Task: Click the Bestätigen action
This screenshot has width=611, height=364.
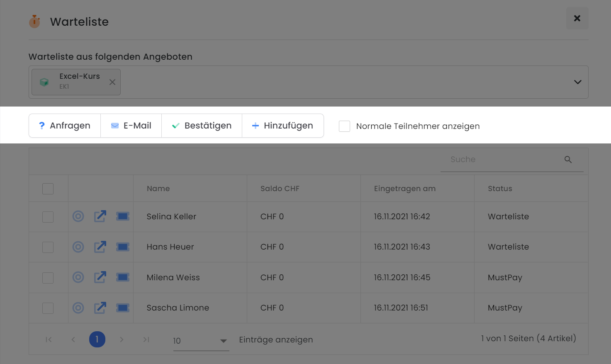Action: 202,126
